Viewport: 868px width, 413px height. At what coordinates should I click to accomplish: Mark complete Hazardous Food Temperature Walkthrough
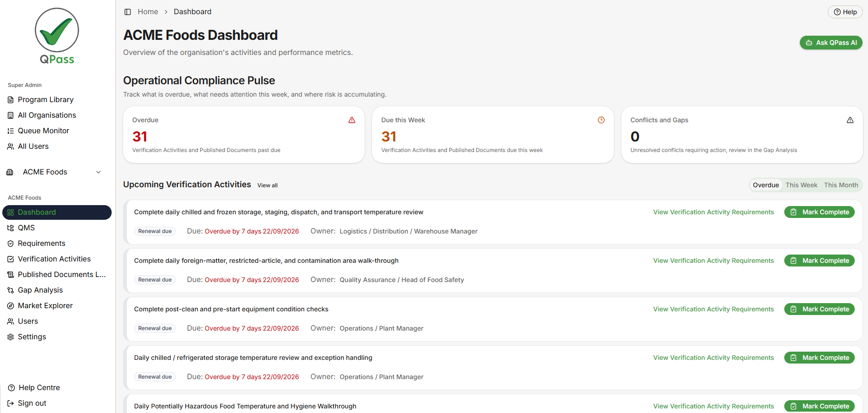819,406
